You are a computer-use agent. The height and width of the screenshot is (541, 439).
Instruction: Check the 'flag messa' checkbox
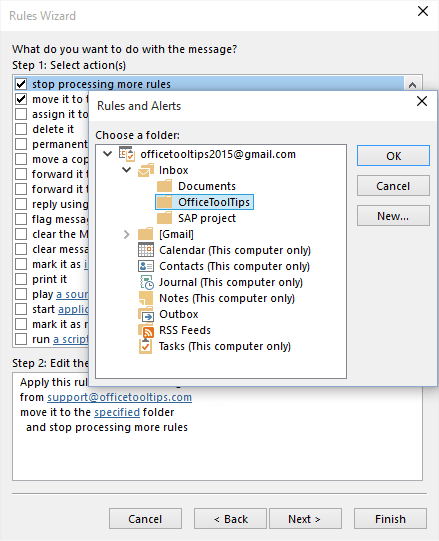pyautogui.click(x=21, y=219)
